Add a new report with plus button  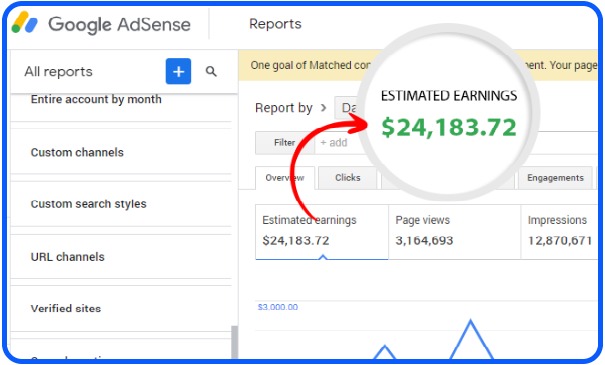click(178, 71)
